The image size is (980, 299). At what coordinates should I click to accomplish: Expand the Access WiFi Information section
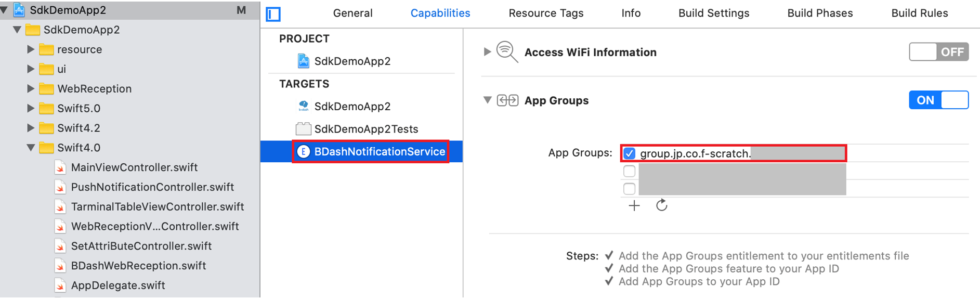click(x=487, y=51)
